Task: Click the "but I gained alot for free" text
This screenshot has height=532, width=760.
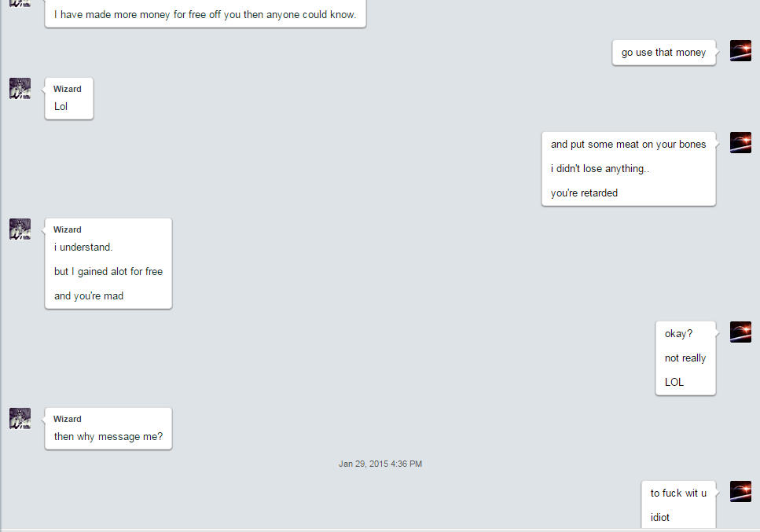Action: coord(108,271)
